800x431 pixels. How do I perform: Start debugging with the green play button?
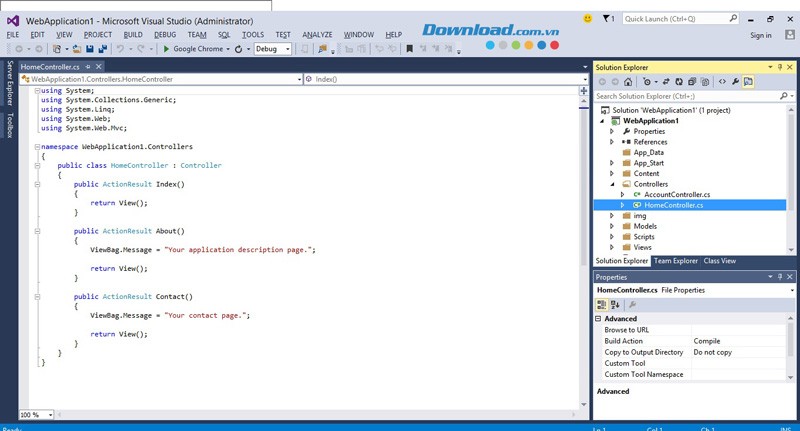coord(166,49)
